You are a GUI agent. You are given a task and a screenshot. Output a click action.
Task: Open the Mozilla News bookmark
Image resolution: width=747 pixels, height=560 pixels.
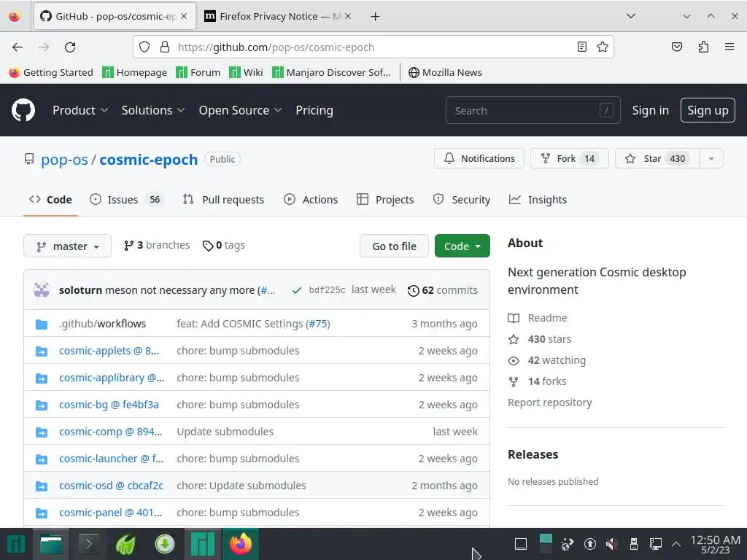tap(445, 72)
